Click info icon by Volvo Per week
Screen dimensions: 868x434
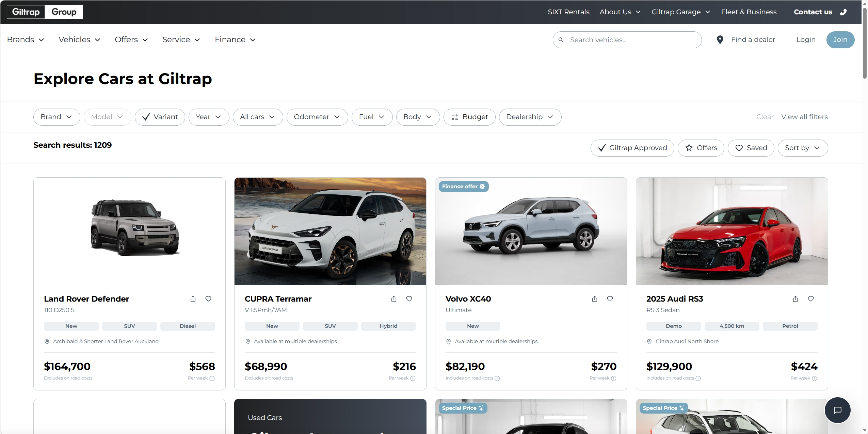(x=614, y=379)
